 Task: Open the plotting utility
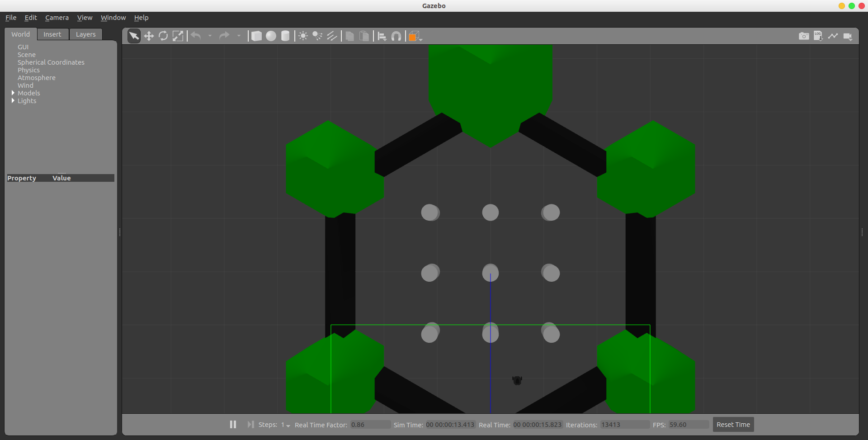tap(833, 36)
